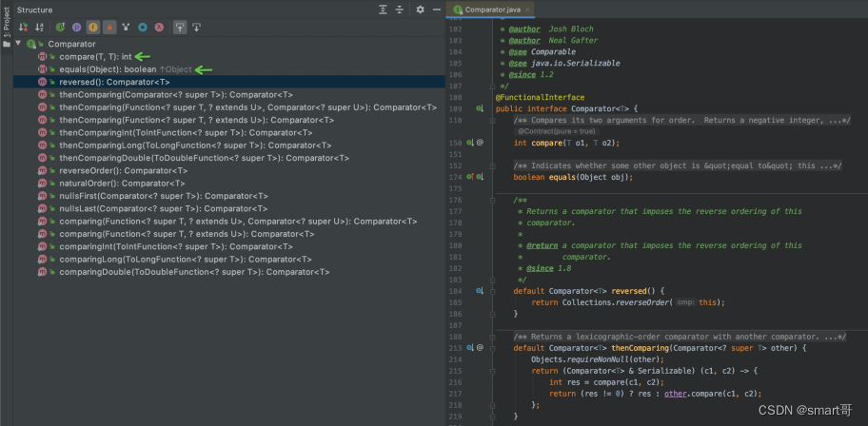Image resolution: width=868 pixels, height=426 pixels.
Task: Click underlined 'other' in line 217
Action: (x=676, y=394)
